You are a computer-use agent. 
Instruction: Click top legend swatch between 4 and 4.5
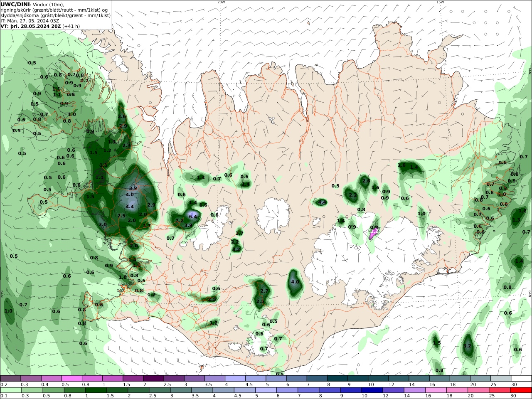click(235, 379)
